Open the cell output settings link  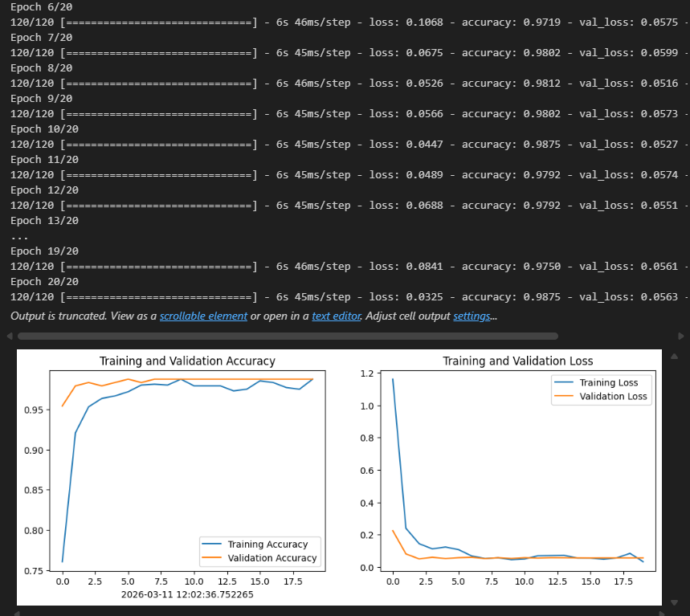[x=472, y=316]
